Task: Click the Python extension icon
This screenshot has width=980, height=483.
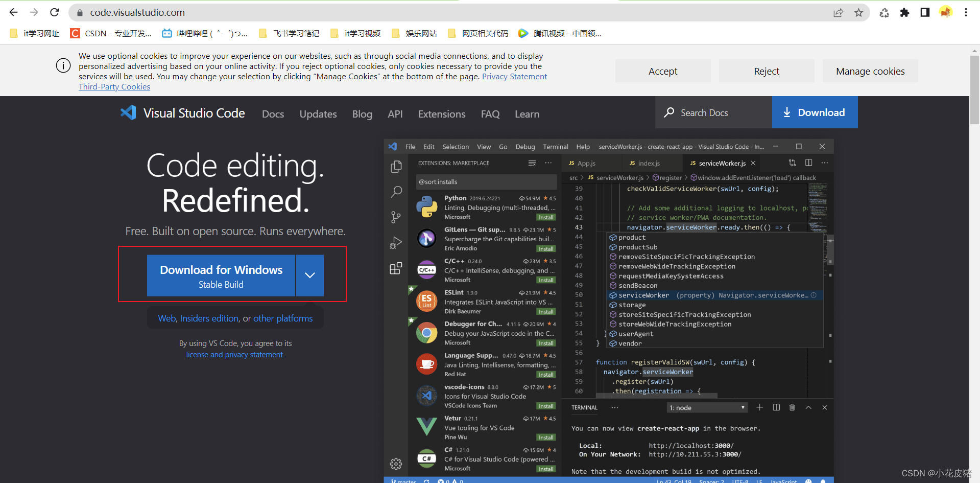Action: pos(426,207)
